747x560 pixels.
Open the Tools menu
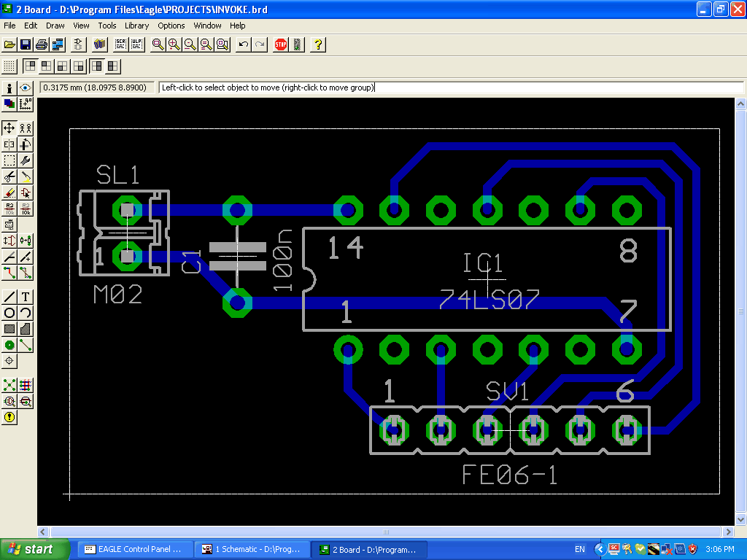[107, 26]
